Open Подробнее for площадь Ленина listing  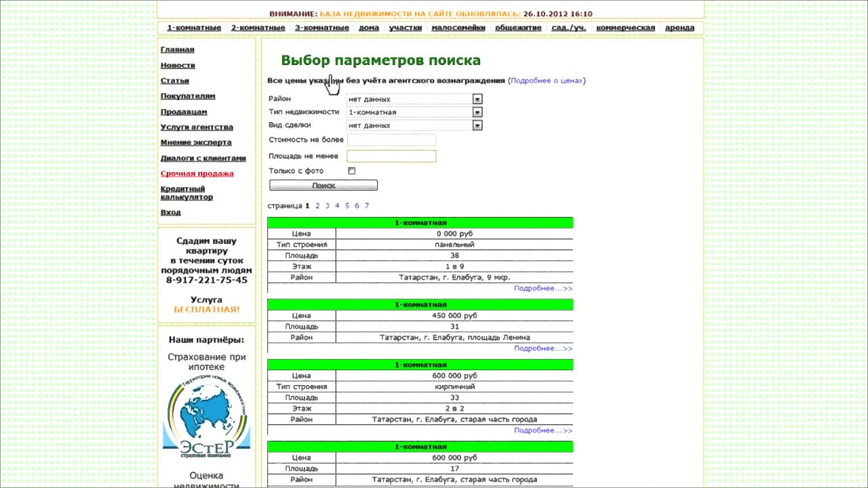pyautogui.click(x=542, y=348)
